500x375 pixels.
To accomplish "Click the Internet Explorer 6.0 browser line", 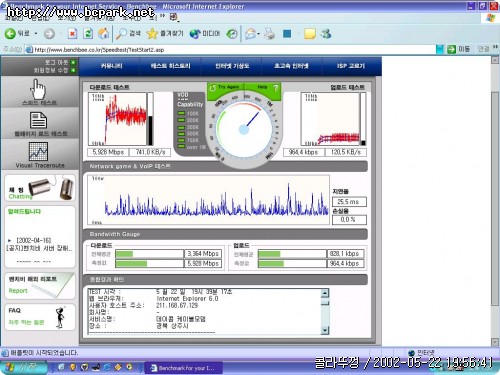I will click(x=187, y=298).
